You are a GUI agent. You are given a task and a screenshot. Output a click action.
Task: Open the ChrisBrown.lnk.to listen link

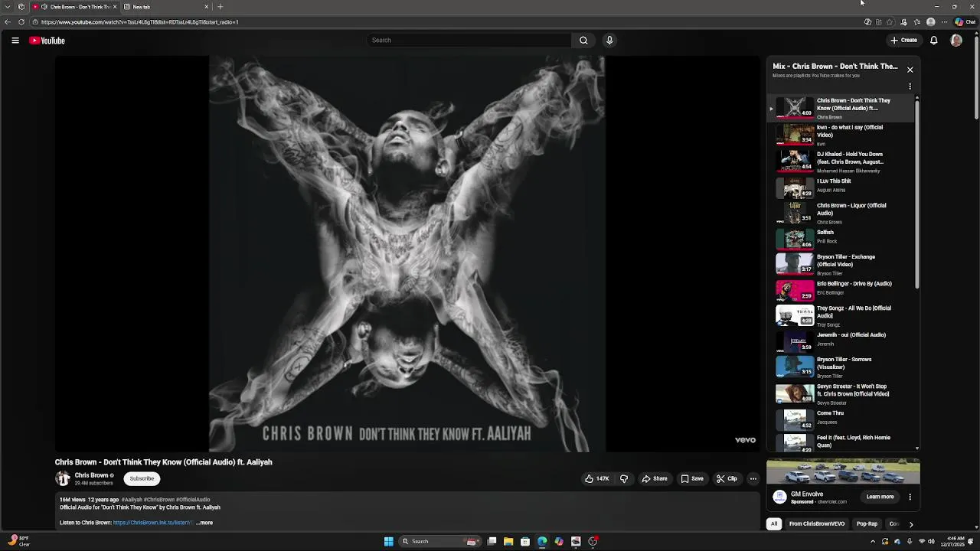(x=152, y=523)
